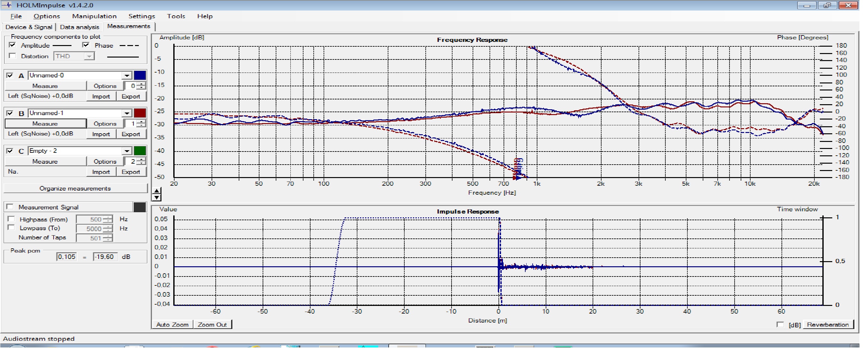Image resolution: width=868 pixels, height=358 pixels.
Task: Click the down arrow below amplitude axis
Action: (x=156, y=198)
